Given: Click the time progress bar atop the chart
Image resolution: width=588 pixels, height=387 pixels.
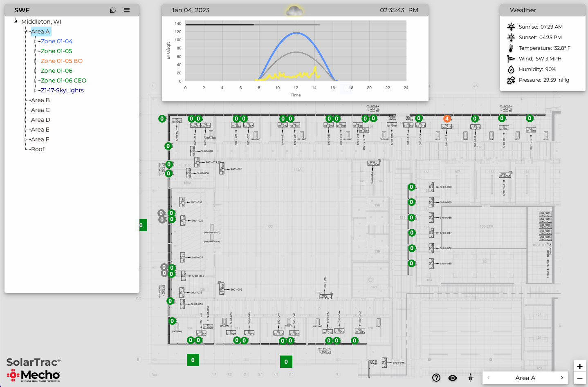Looking at the screenshot, I should pos(252,25).
